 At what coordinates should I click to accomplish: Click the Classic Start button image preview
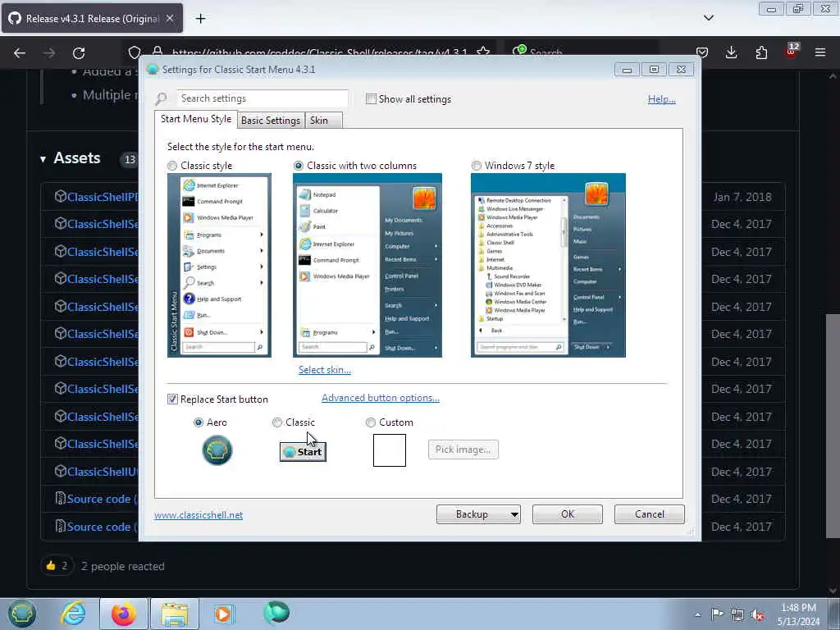point(304,452)
